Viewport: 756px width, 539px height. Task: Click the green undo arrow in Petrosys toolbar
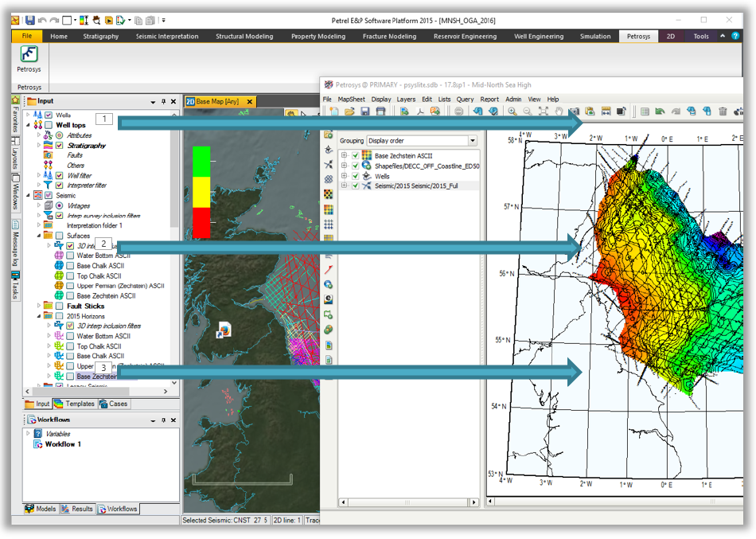[660, 111]
